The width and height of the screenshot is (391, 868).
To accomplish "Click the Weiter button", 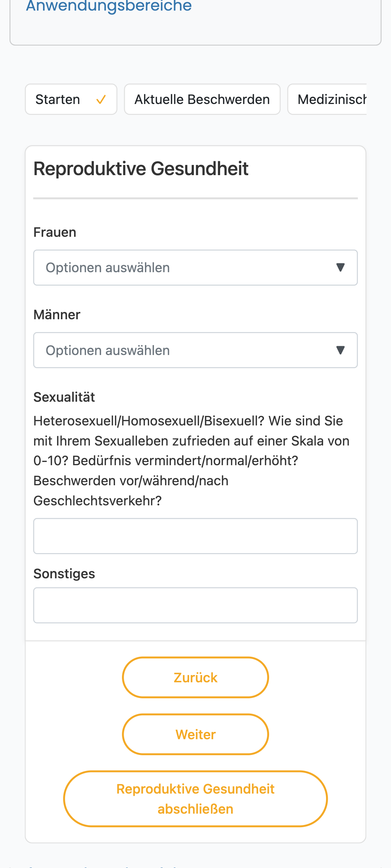I will (195, 734).
